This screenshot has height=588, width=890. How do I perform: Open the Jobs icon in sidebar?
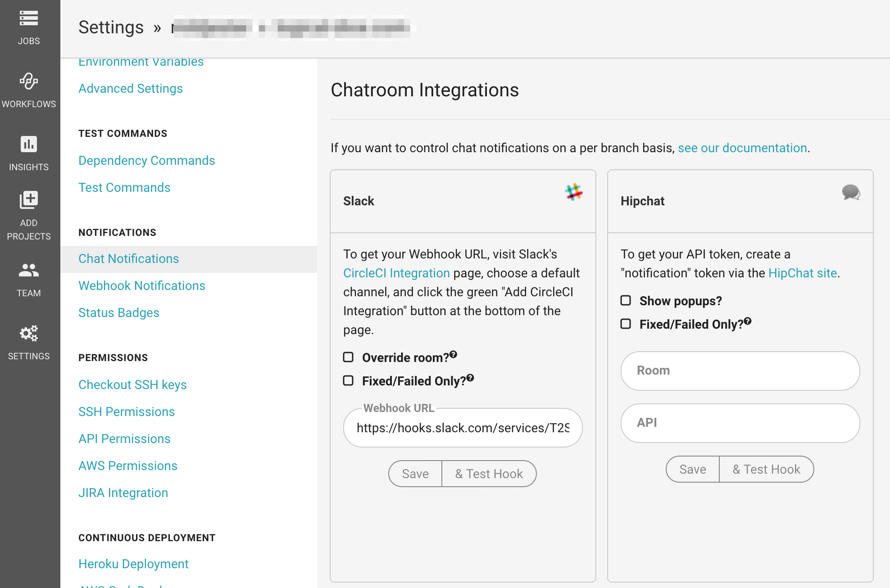coord(29,18)
